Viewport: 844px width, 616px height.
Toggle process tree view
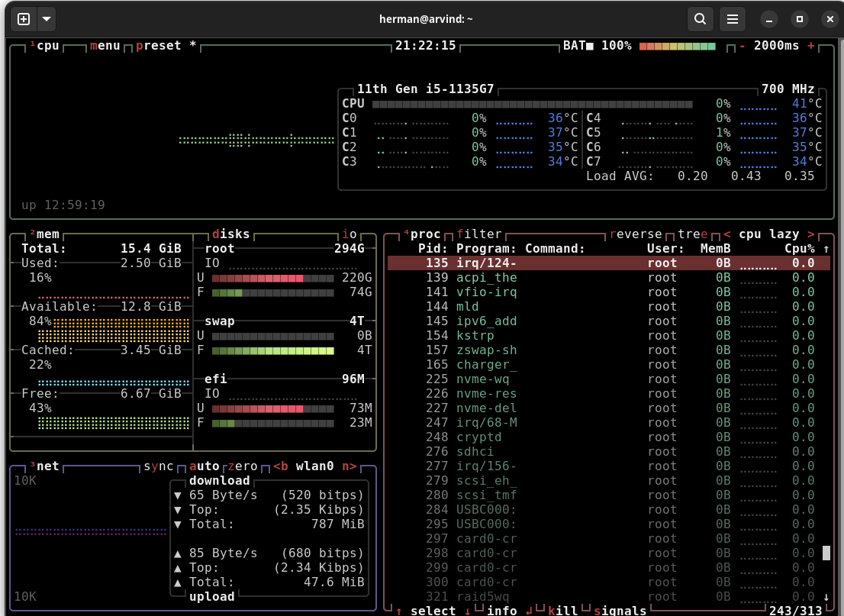pyautogui.click(x=693, y=234)
